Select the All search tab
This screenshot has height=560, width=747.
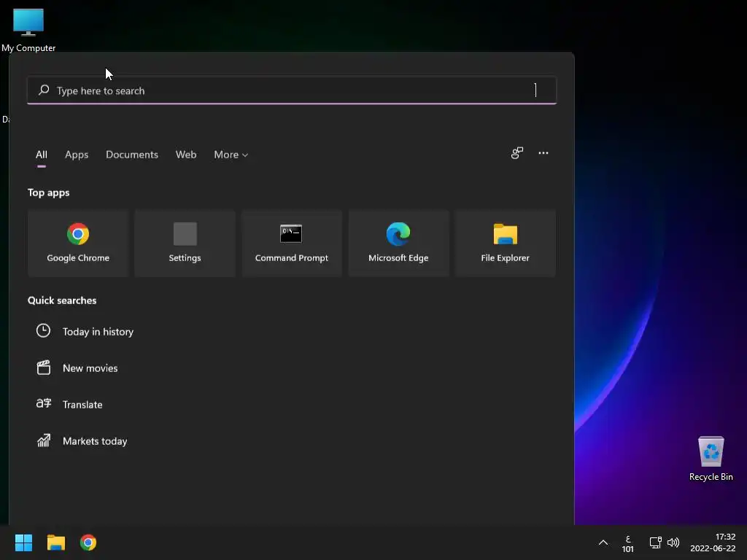[42, 155]
